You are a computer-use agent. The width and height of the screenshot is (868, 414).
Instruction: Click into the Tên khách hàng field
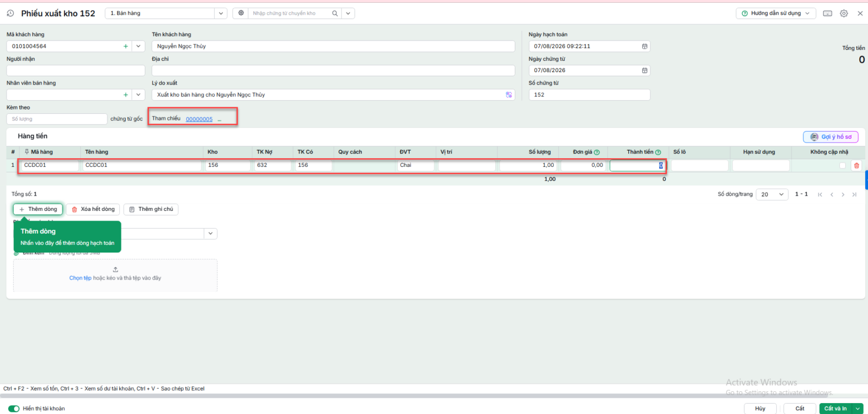pyautogui.click(x=333, y=47)
